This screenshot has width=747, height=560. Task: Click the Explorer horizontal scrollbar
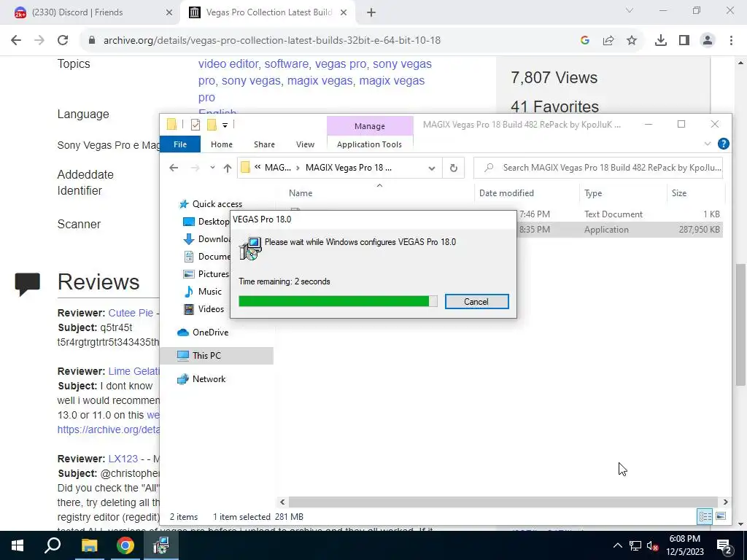click(503, 502)
